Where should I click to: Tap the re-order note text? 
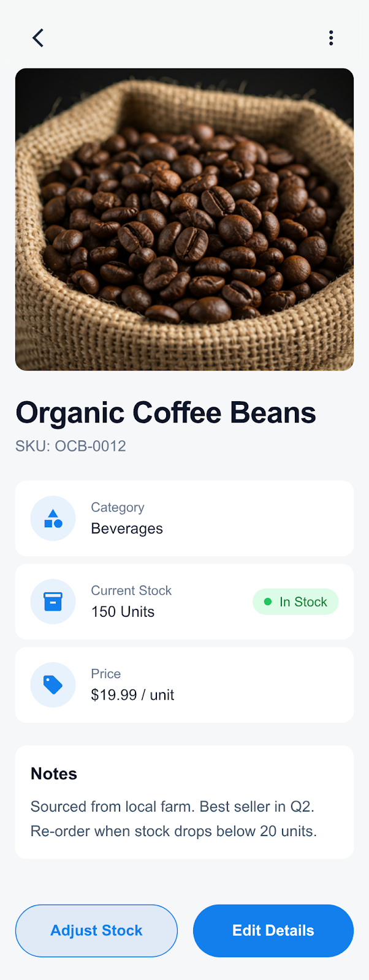click(x=173, y=831)
